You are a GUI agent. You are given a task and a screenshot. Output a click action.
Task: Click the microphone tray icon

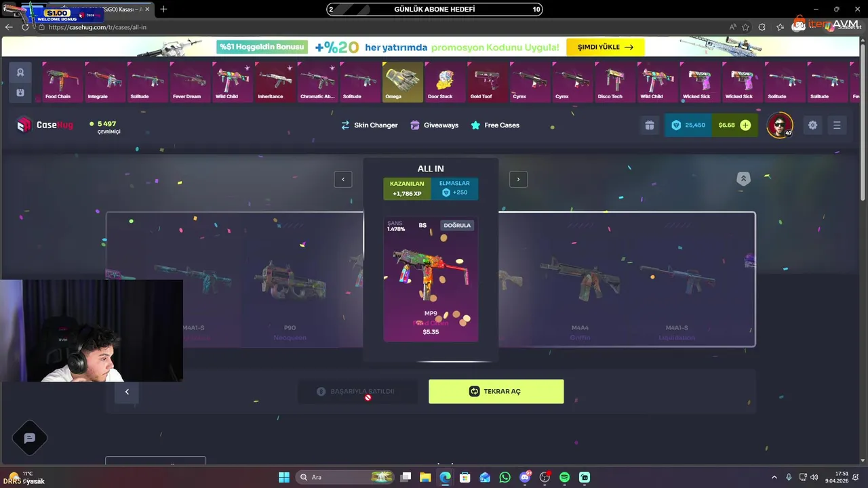click(x=789, y=477)
